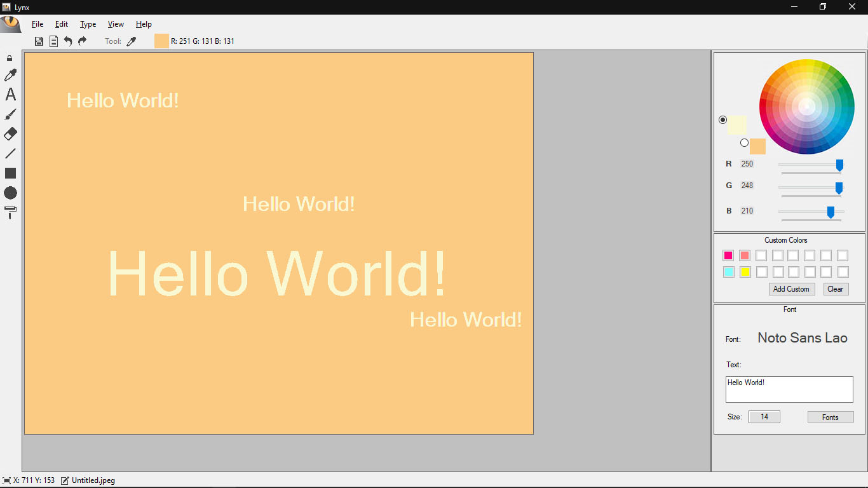Click the color wheel picker

pyautogui.click(x=807, y=106)
